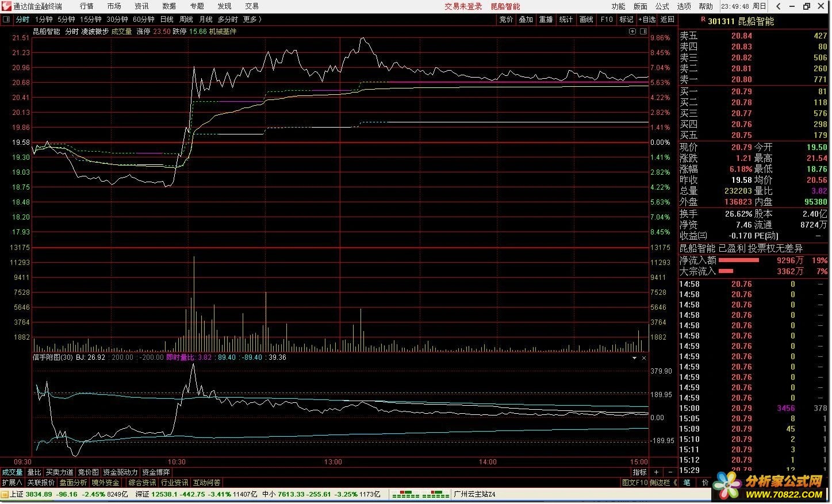Go back using the left chevron icon
The height and width of the screenshot is (504, 832).
coord(779,6)
